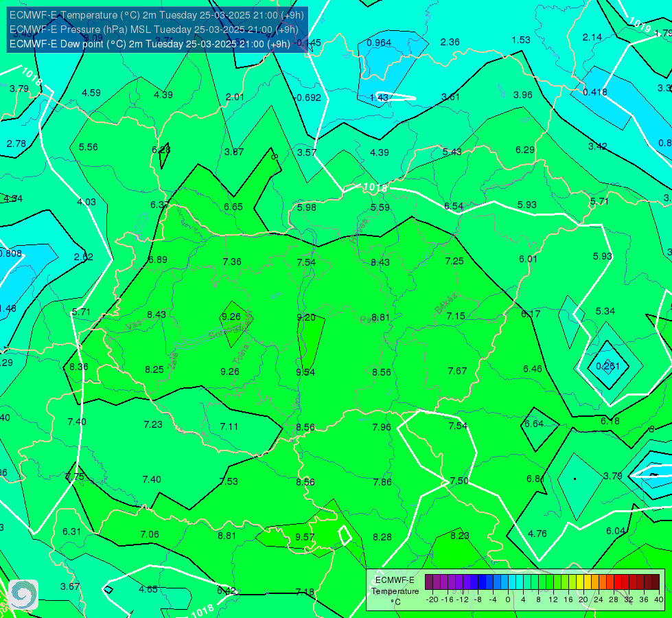Select the ECMWF-E Temperature 2m layer title
The height and width of the screenshot is (618, 672).
pos(157,15)
